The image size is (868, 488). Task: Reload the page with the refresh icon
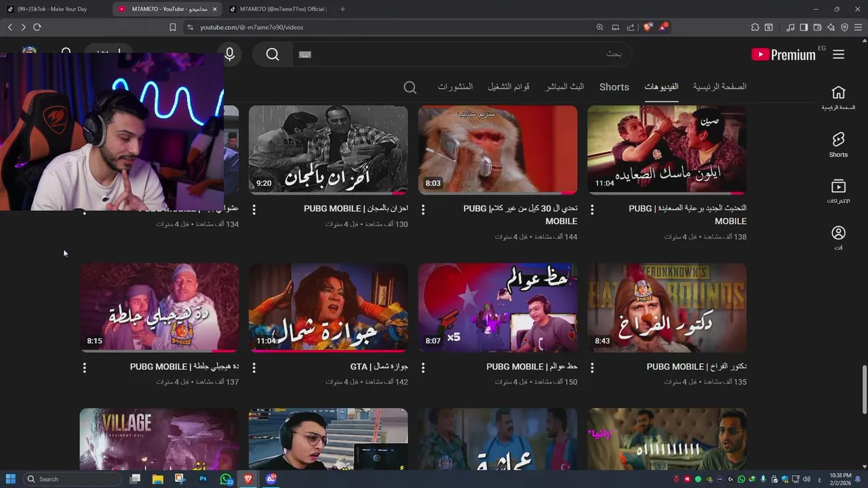(37, 27)
